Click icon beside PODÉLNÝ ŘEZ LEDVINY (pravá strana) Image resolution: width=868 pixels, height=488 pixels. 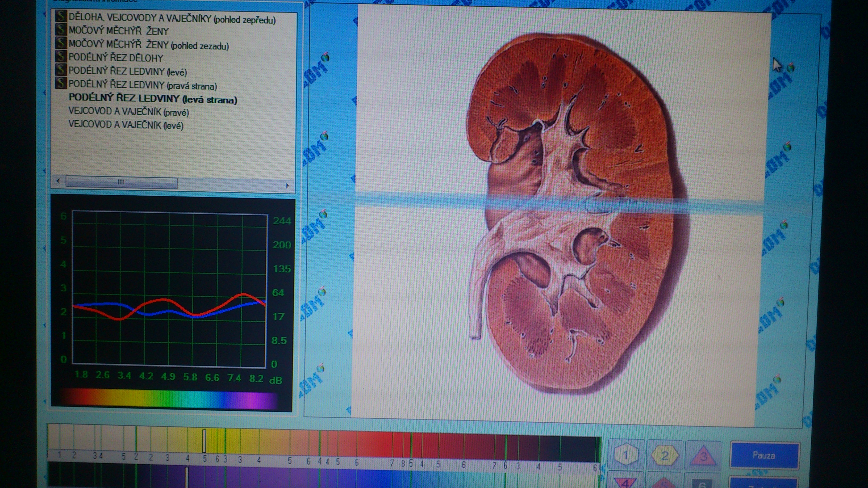pyautogui.click(x=61, y=83)
